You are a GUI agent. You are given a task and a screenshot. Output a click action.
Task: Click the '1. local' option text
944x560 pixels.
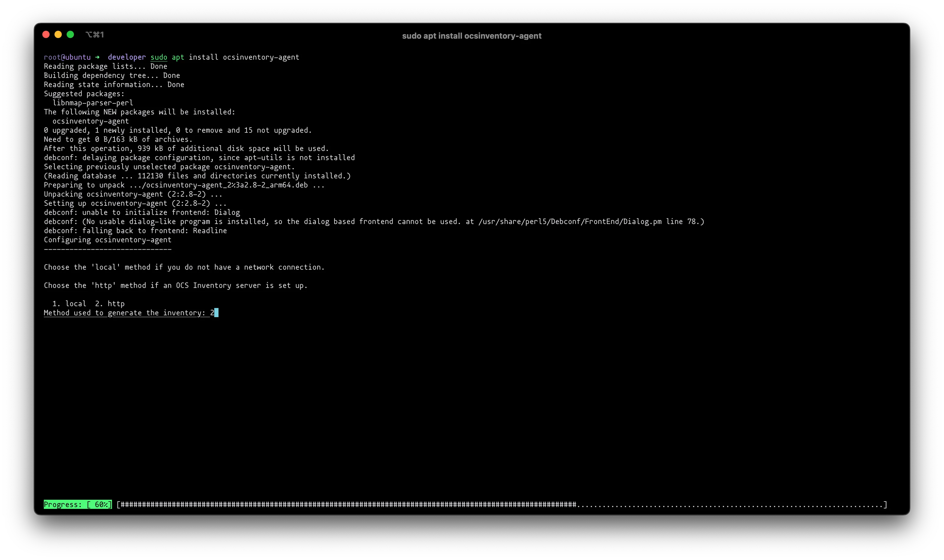point(69,304)
